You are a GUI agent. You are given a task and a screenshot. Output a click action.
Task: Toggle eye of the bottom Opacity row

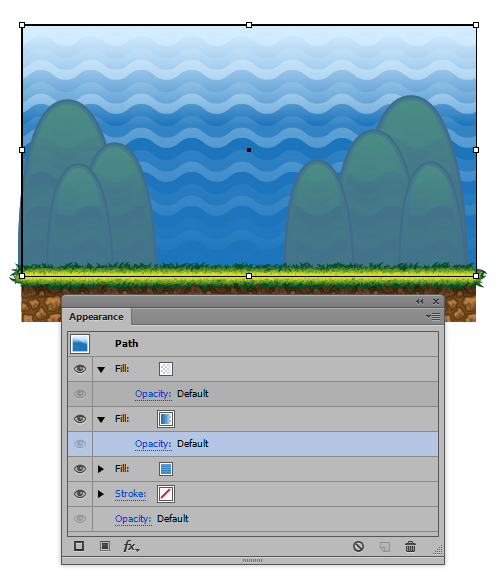point(80,518)
